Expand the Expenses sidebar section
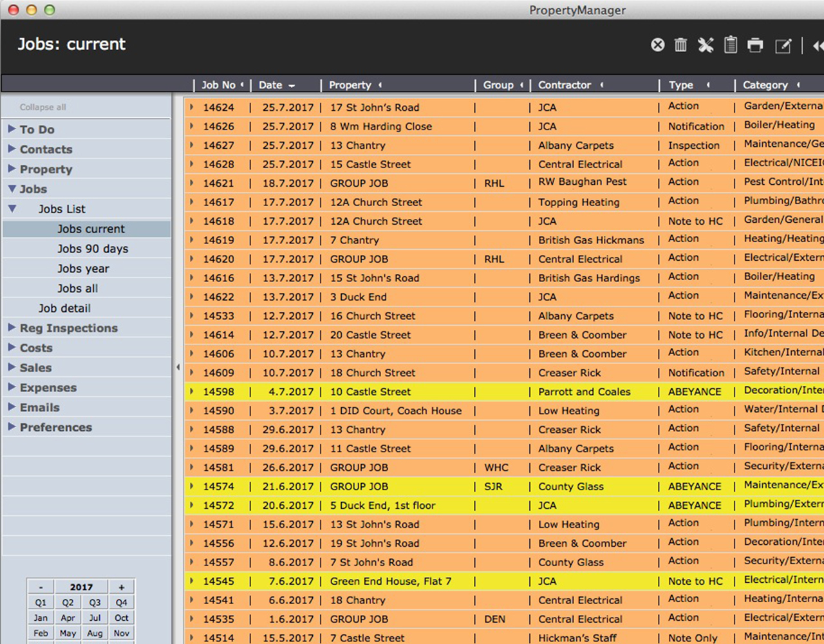The width and height of the screenshot is (824, 644). click(x=12, y=388)
